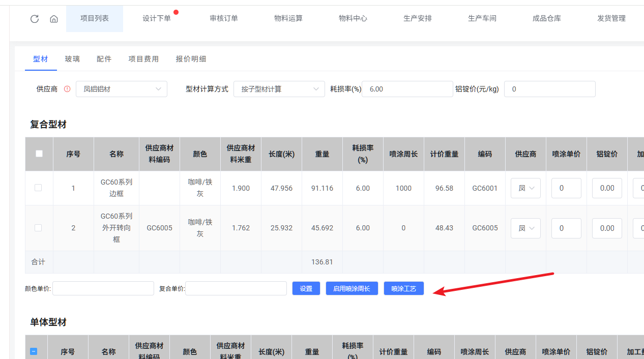Image resolution: width=644 pixels, height=359 pixels.
Task: Click the supplier warning info icon
Action: click(x=67, y=89)
